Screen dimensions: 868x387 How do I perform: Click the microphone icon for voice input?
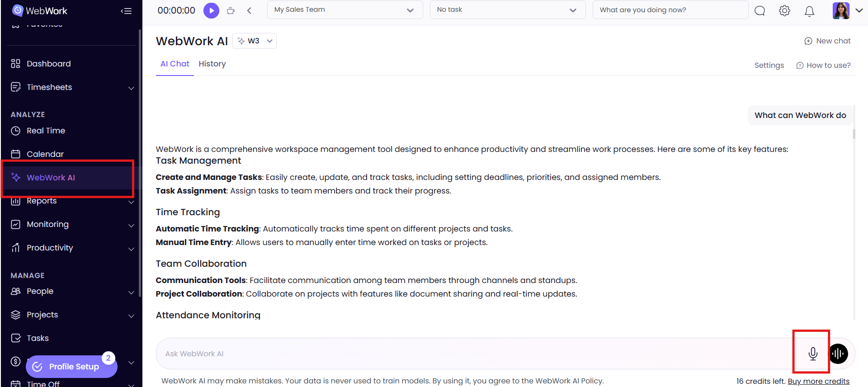[x=812, y=354]
